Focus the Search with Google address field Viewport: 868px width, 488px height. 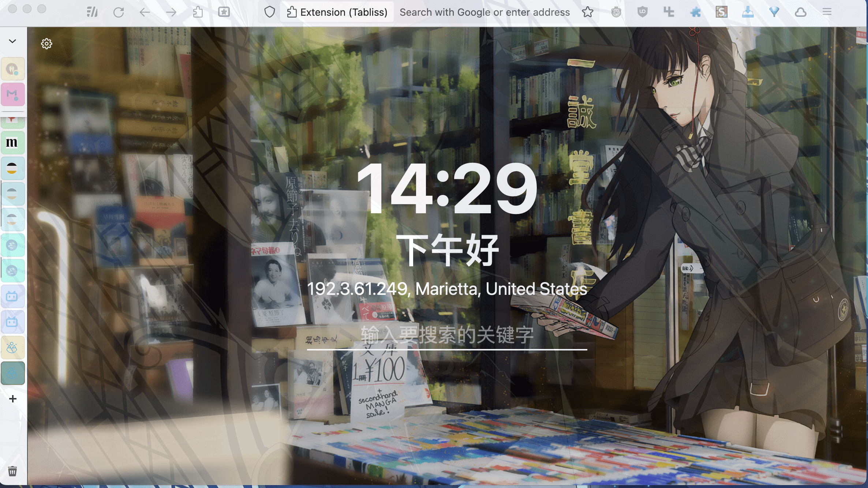tap(484, 12)
